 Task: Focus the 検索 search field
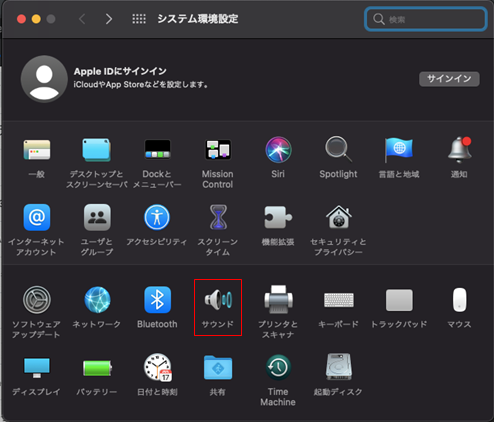coord(426,19)
